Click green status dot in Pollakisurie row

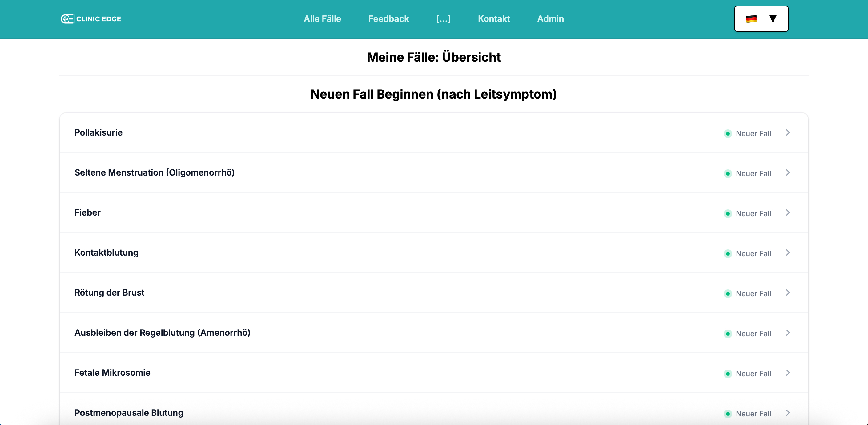(728, 133)
